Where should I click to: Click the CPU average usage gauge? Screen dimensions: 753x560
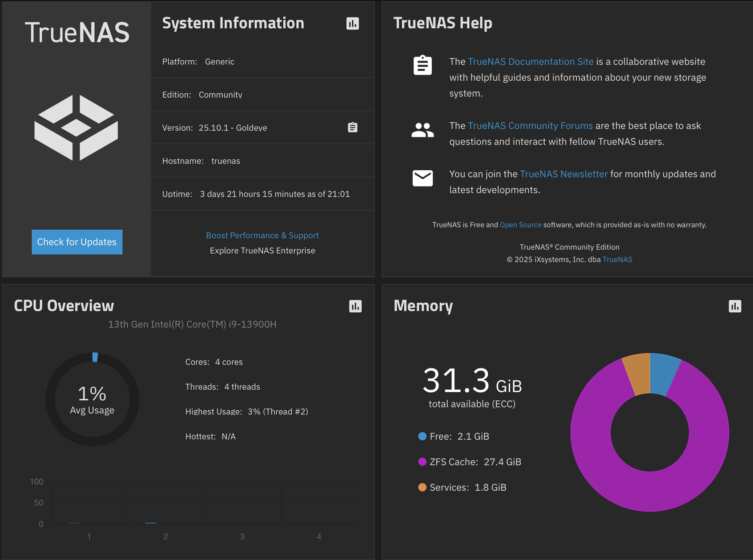[x=92, y=399]
